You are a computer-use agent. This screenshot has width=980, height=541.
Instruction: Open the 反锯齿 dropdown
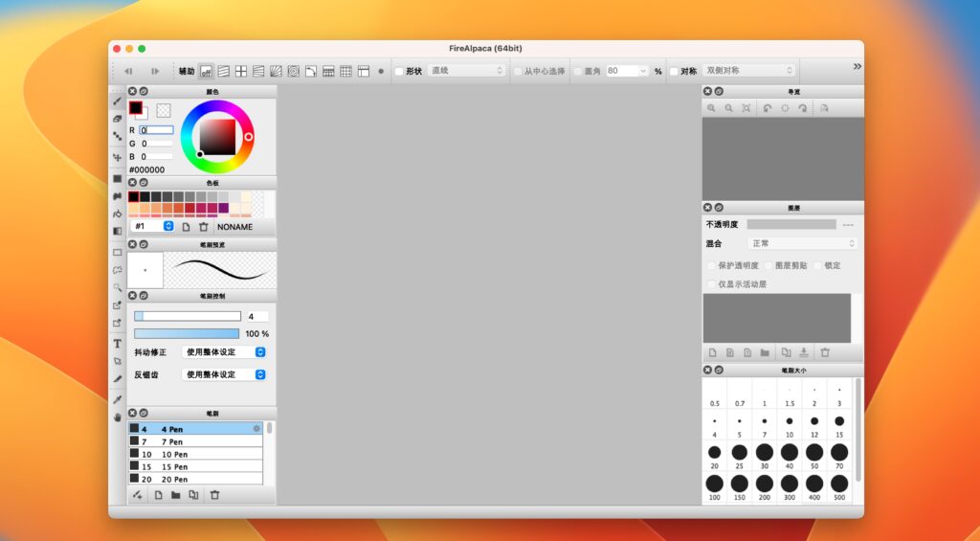(x=224, y=374)
